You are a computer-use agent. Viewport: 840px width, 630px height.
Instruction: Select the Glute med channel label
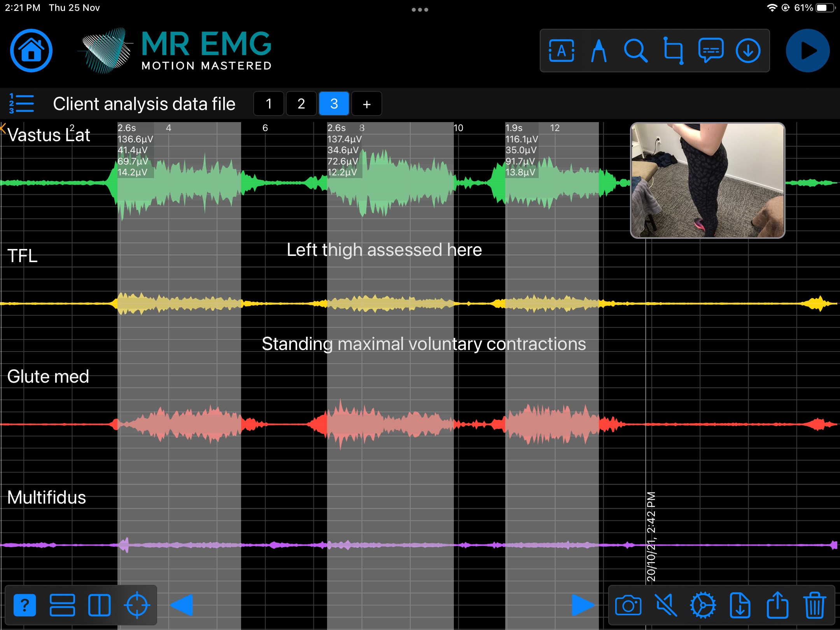[48, 376]
